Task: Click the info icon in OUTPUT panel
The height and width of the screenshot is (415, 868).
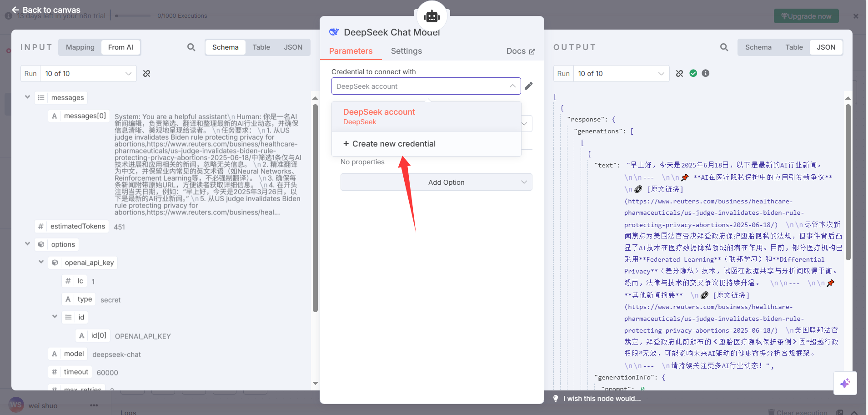Action: pos(705,73)
